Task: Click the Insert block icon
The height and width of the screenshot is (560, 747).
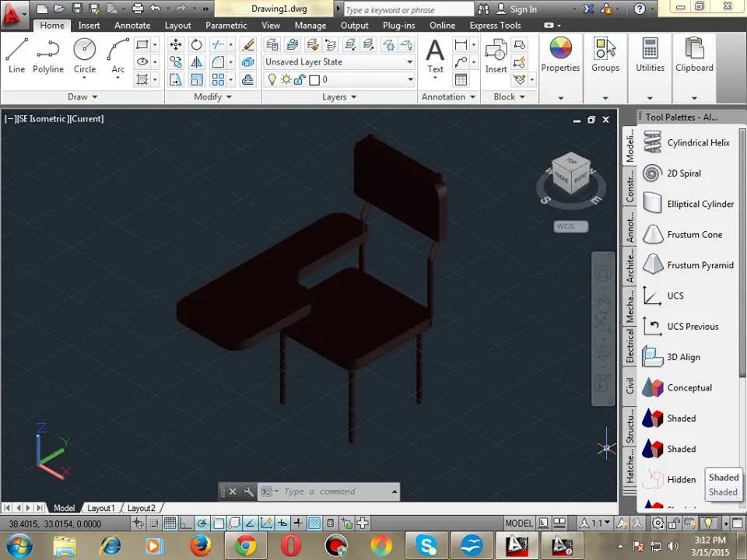Action: [496, 56]
